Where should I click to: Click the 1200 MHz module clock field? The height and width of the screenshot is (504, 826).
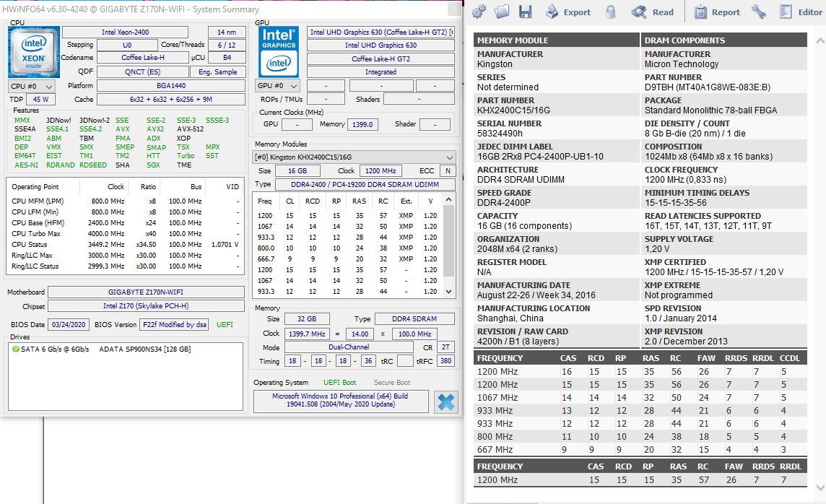tap(381, 170)
